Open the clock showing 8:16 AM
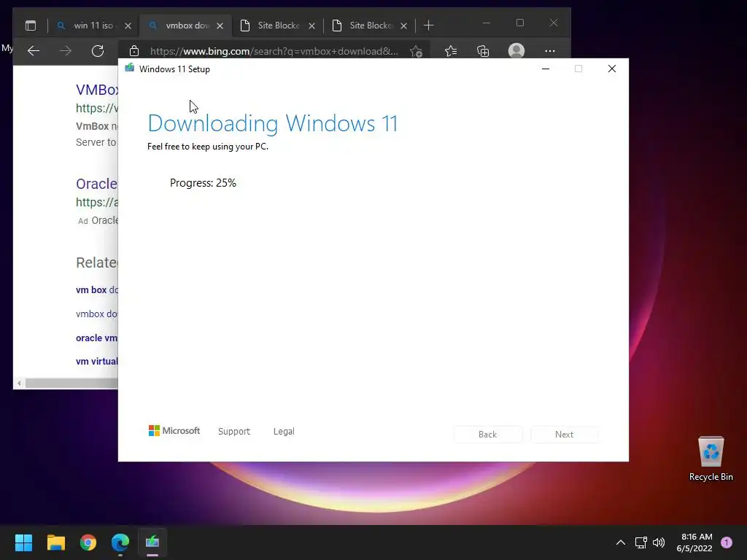Viewport: 747px width, 560px height. 694,542
